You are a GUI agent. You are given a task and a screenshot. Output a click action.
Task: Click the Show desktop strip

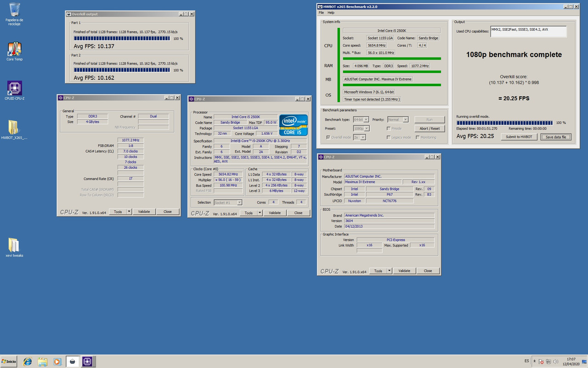pyautogui.click(x=585, y=362)
